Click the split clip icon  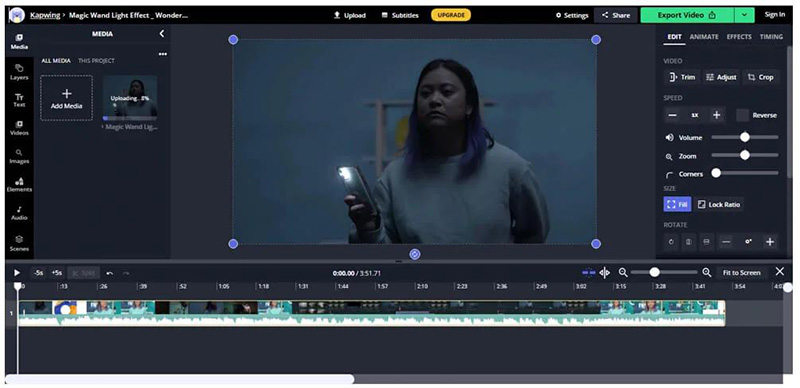click(x=605, y=273)
